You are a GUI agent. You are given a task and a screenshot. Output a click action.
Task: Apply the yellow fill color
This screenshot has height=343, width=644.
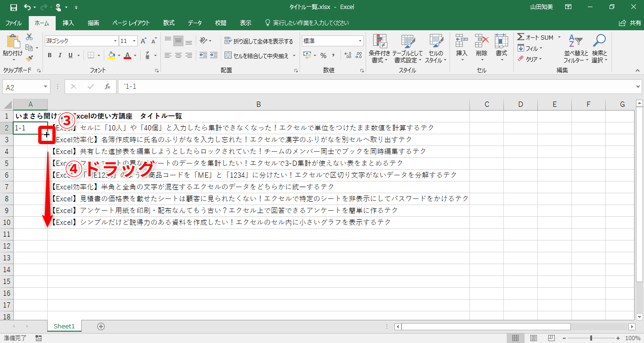[111, 55]
